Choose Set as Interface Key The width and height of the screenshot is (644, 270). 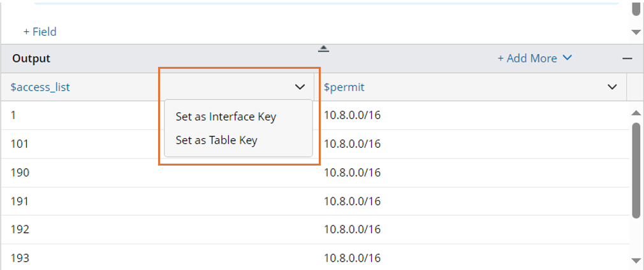(226, 117)
